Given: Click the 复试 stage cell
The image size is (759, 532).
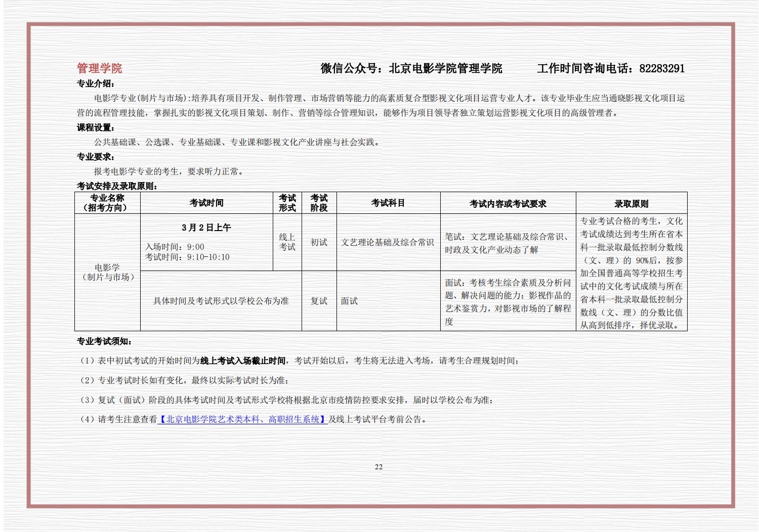Looking at the screenshot, I should click(319, 301).
